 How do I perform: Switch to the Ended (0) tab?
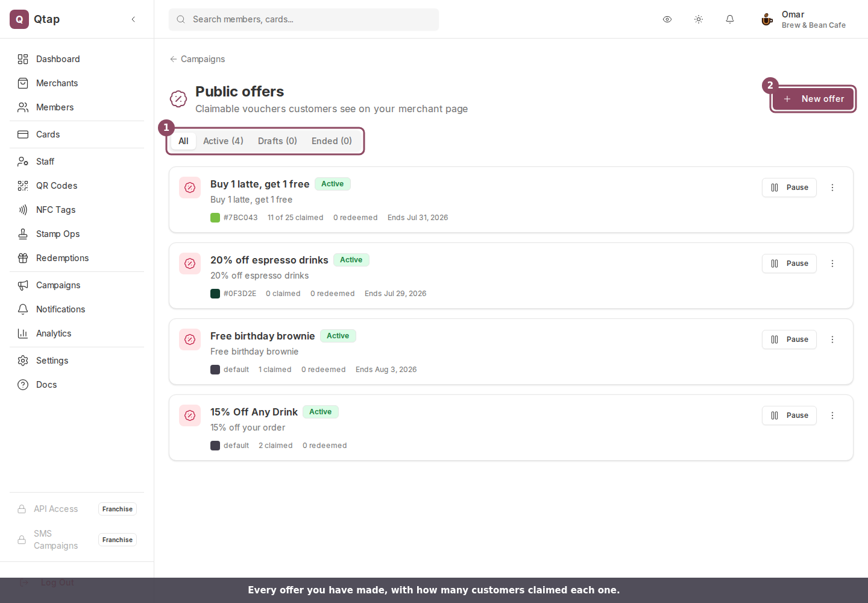point(332,141)
